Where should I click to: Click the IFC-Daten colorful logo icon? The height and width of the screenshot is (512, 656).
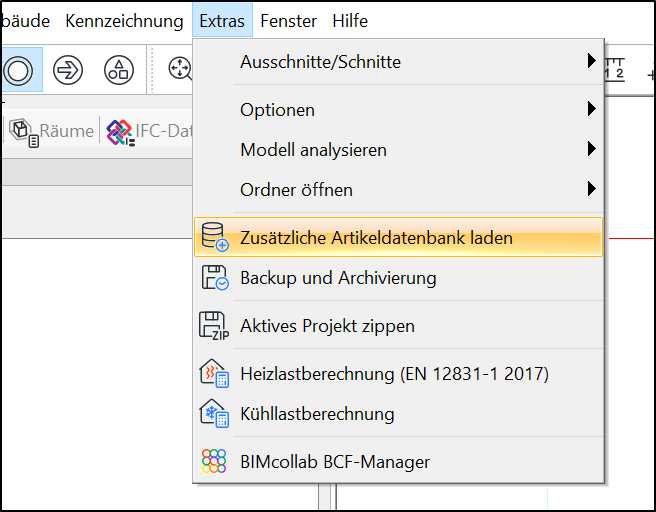(120, 133)
